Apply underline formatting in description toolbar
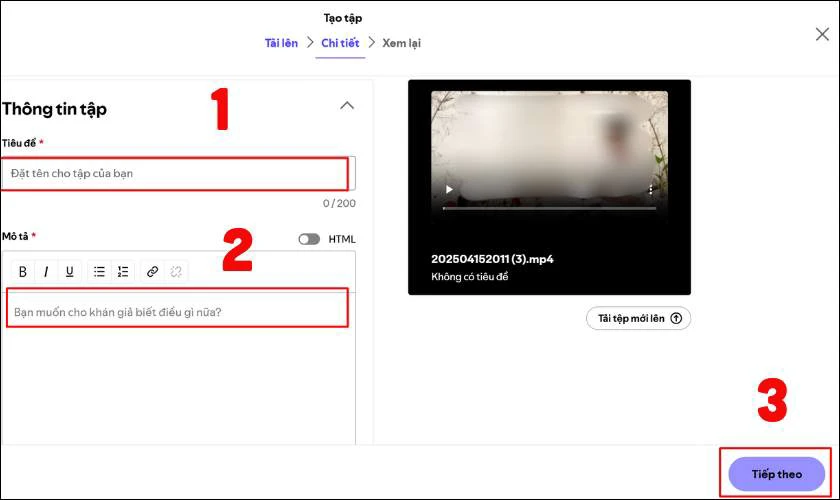Image resolution: width=840 pixels, height=500 pixels. (70, 272)
